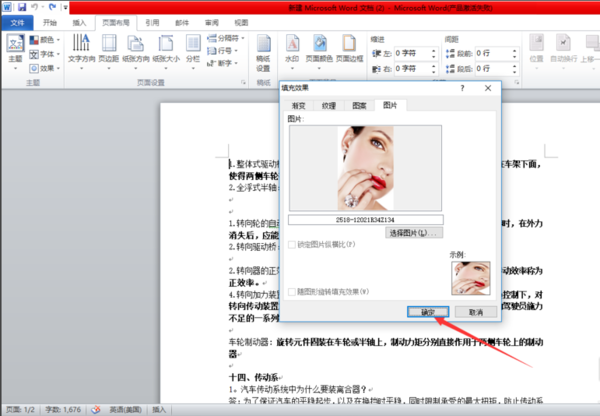The width and height of the screenshot is (600, 416).
Task: Click the 示例 sample preview thumbnail
Action: pos(471,279)
